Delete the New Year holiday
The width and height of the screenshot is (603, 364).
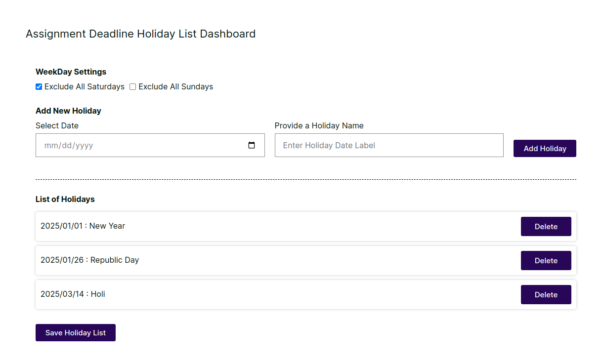(546, 227)
